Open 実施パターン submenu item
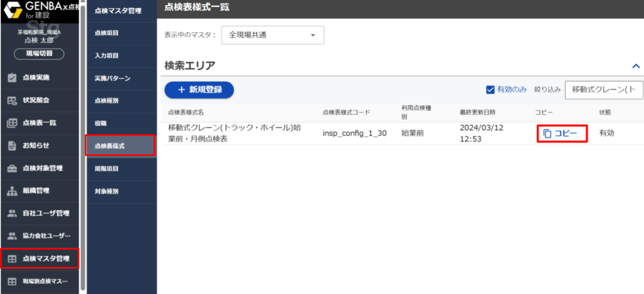This screenshot has width=644, height=294. coord(112,78)
